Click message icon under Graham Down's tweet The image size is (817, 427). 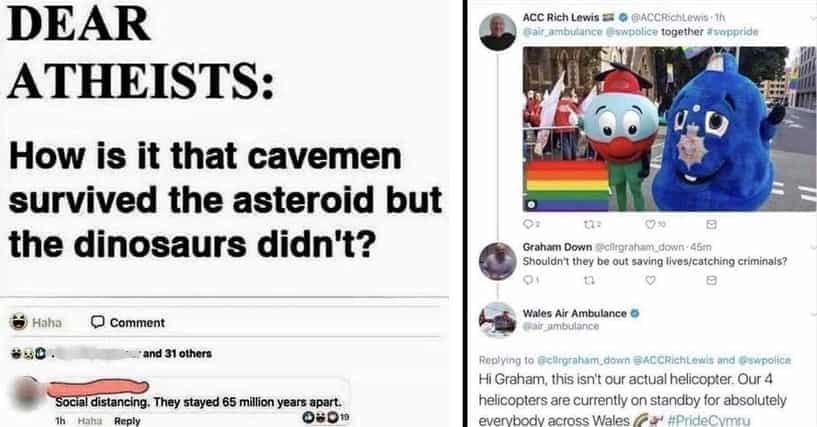click(711, 280)
